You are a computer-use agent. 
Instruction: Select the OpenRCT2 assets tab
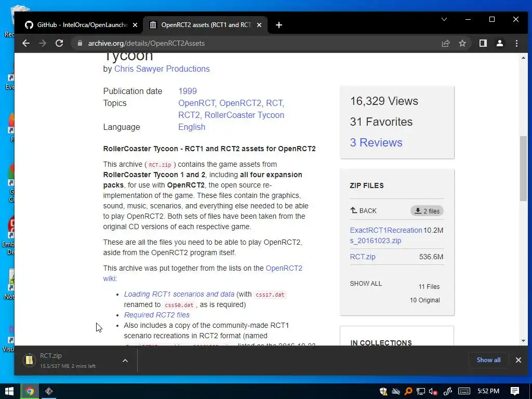206,25
